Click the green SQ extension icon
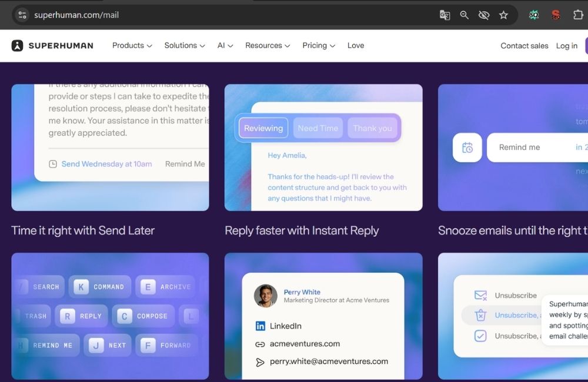 point(534,15)
